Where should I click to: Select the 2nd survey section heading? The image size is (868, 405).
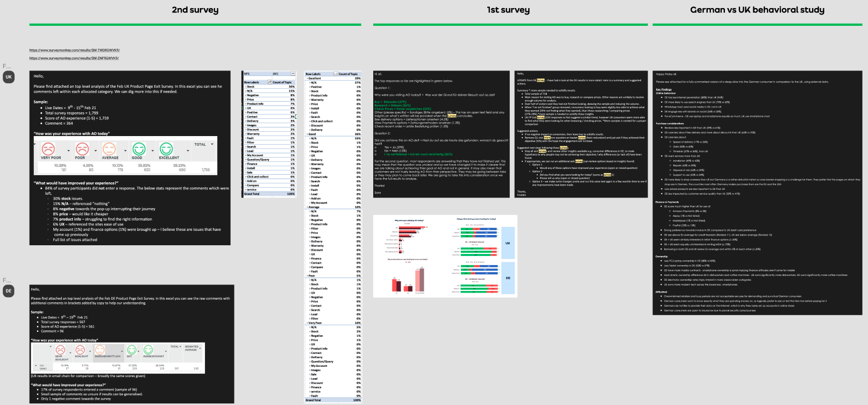[x=195, y=10]
